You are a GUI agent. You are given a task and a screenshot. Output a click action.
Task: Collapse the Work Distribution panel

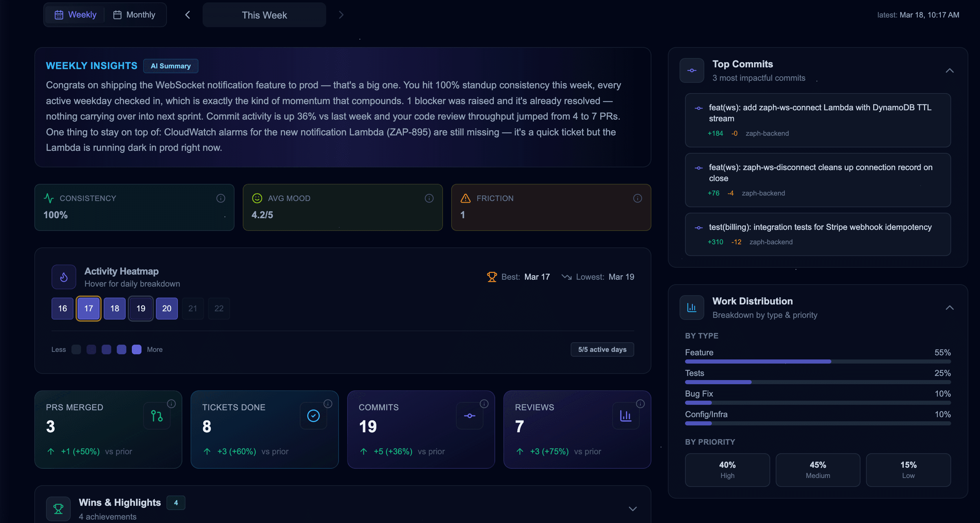coord(949,308)
